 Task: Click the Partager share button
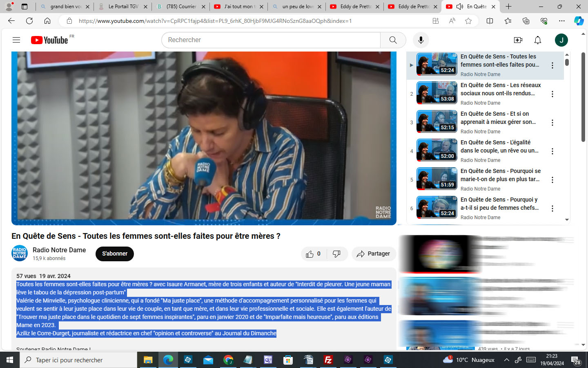pyautogui.click(x=373, y=254)
